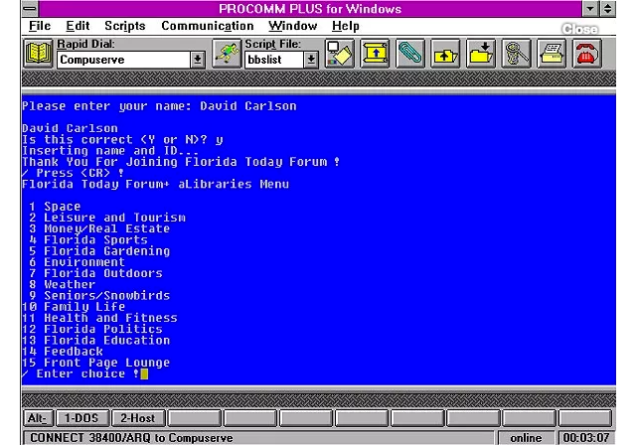Click the "12 Florida Politics" line
Viewport: 636px width, 445px height.
click(92, 329)
